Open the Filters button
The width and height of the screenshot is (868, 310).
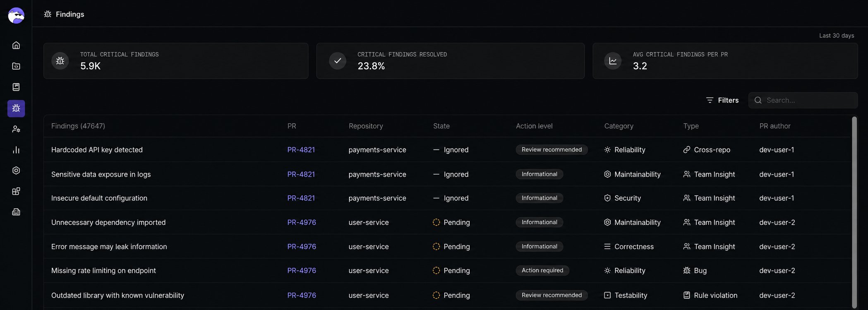pyautogui.click(x=722, y=100)
